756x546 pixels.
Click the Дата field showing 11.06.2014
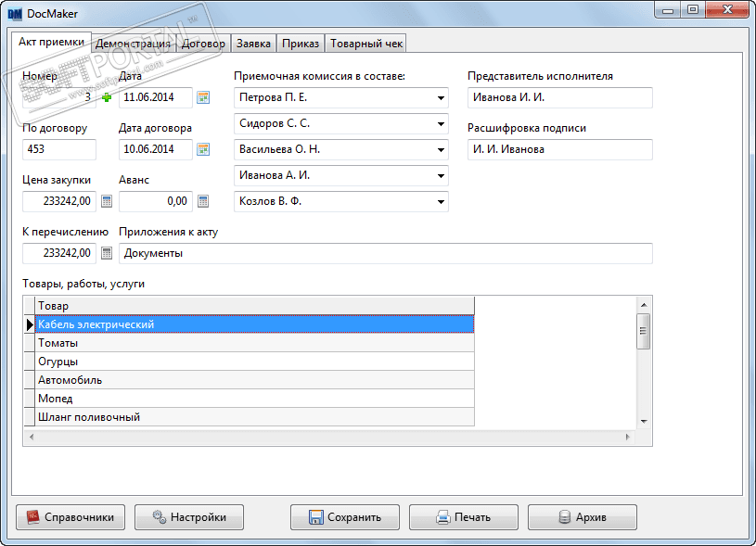click(156, 98)
